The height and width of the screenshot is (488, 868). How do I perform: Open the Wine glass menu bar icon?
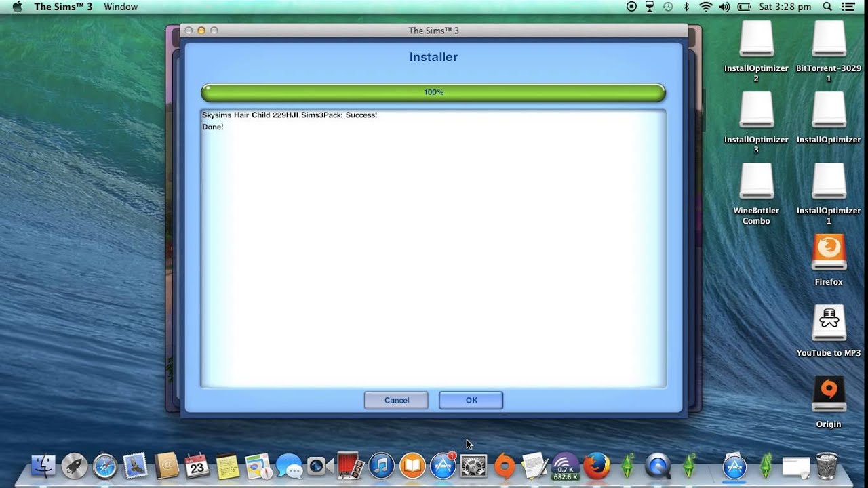pyautogui.click(x=650, y=7)
